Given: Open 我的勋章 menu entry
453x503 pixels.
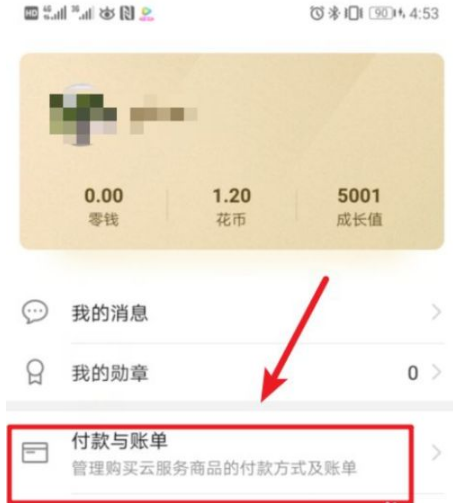Looking at the screenshot, I should pos(230,372).
